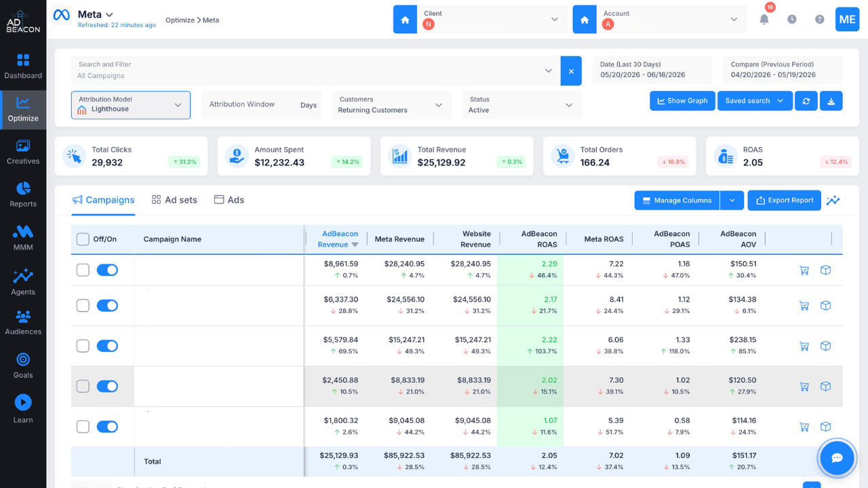Open the Client dropdown
Viewport: 868px width, 488px height.
click(492, 19)
